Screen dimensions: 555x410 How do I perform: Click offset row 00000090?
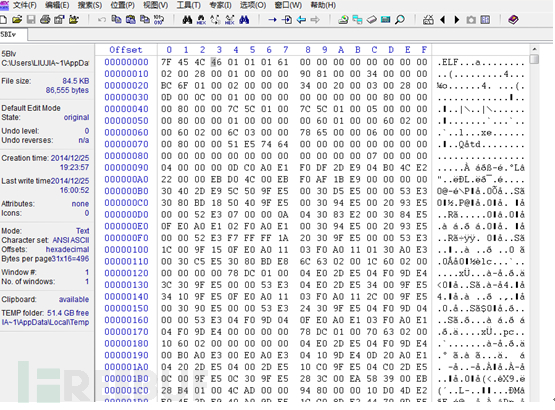tap(126, 168)
